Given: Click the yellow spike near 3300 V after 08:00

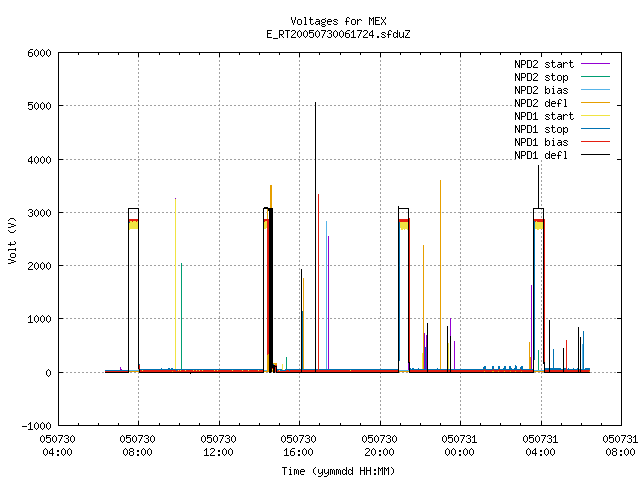Looking at the screenshot, I should [x=176, y=284].
